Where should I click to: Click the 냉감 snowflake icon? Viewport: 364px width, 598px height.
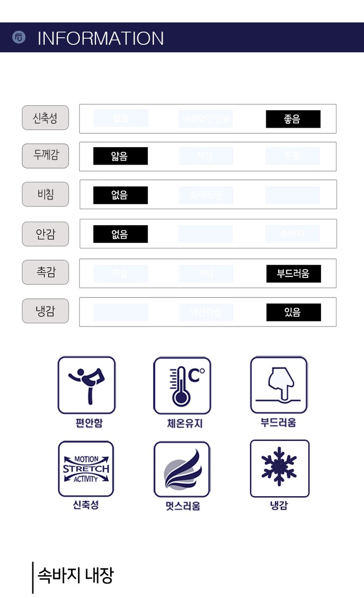pyautogui.click(x=280, y=469)
